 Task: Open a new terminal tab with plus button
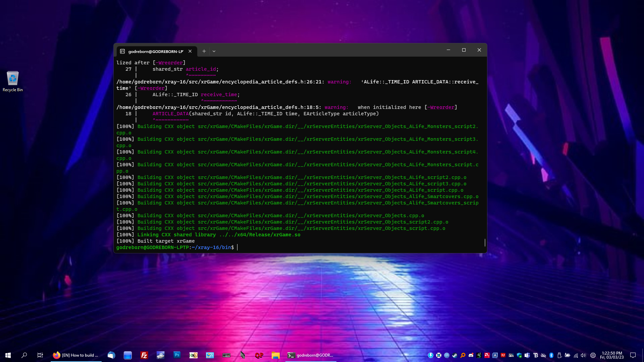tap(204, 51)
